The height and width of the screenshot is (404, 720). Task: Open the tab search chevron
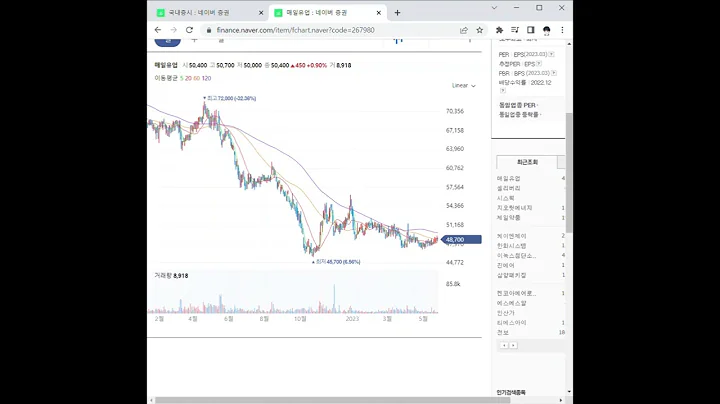tap(494, 8)
